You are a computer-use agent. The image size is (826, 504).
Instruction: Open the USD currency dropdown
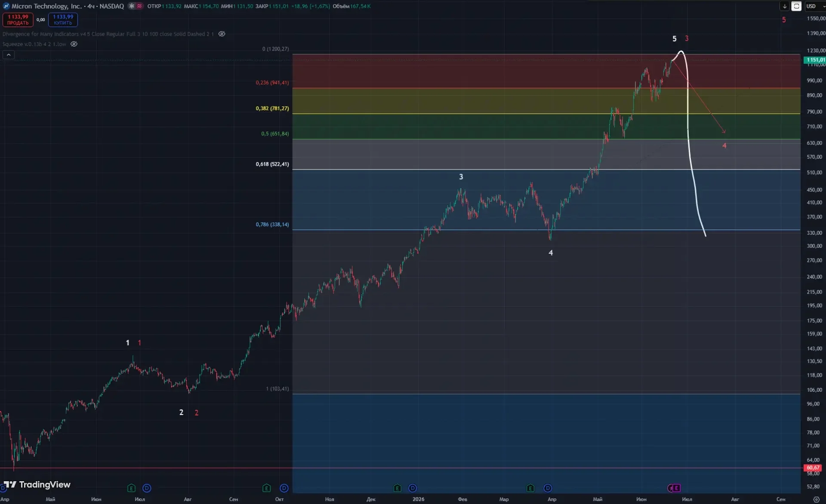point(815,6)
